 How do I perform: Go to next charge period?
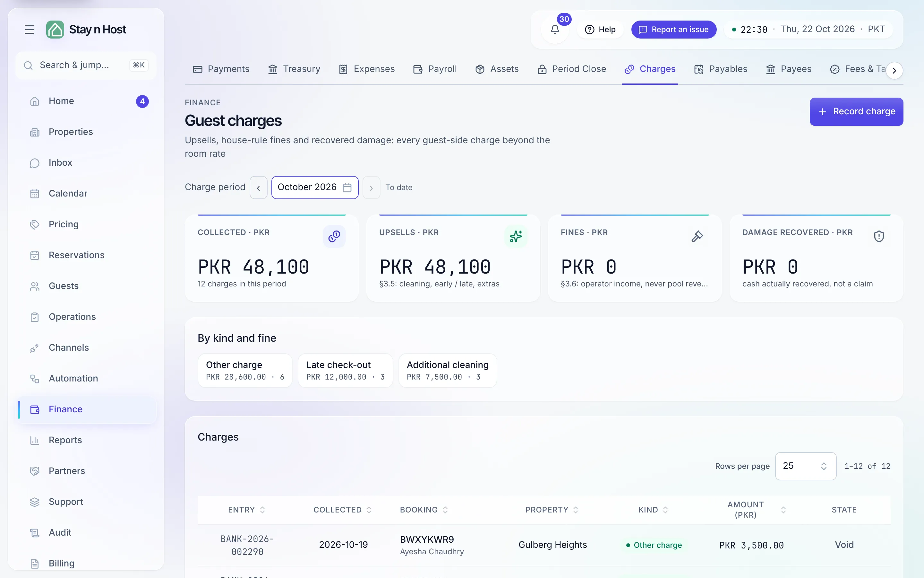[x=371, y=188]
